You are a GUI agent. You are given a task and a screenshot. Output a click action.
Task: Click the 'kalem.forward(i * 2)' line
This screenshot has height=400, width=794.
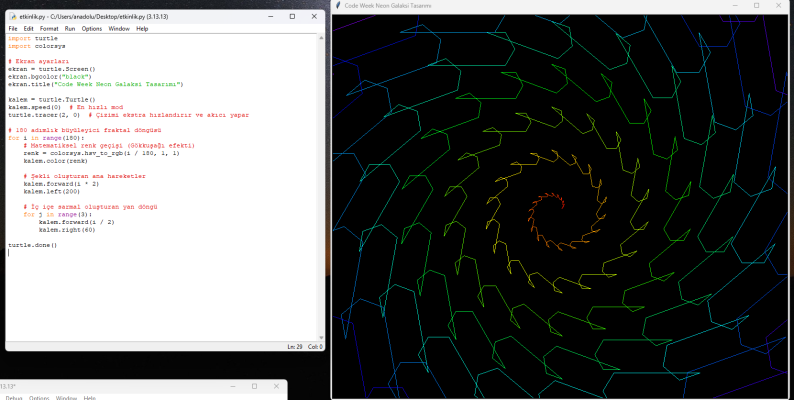[61, 184]
